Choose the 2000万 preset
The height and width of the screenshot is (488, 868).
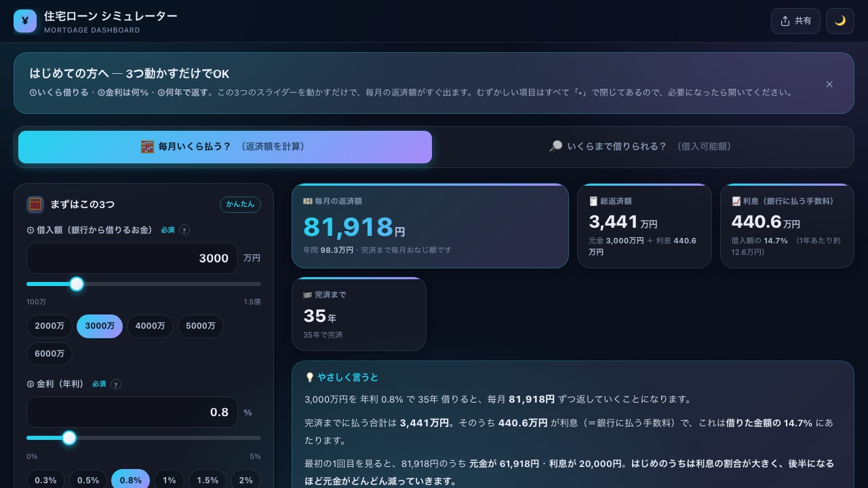50,326
